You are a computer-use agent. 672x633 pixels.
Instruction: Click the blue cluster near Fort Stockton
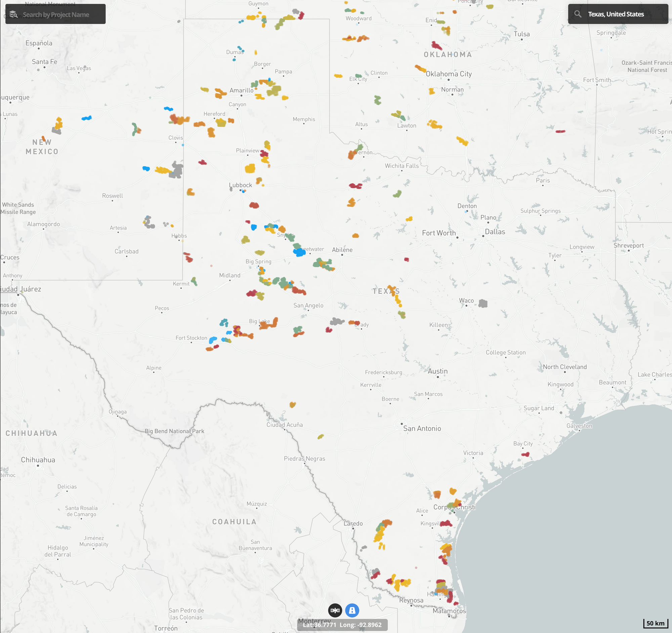tap(213, 340)
